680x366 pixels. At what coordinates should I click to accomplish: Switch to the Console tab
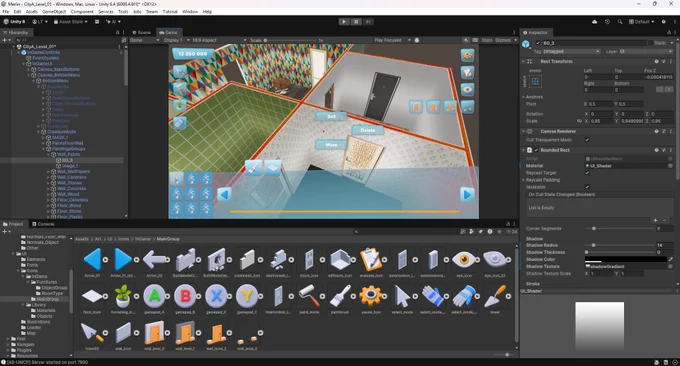(43, 224)
